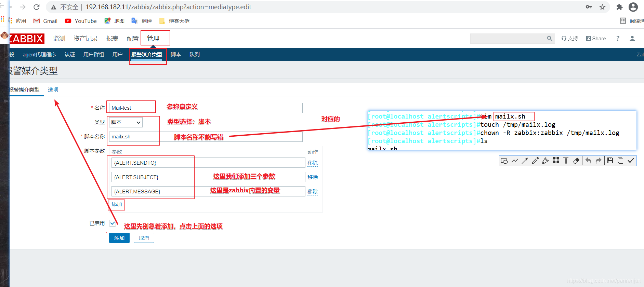The image size is (644, 287).
Task: Click the {ALERT.SENDTO} parameter field
Action: pyautogui.click(x=208, y=163)
